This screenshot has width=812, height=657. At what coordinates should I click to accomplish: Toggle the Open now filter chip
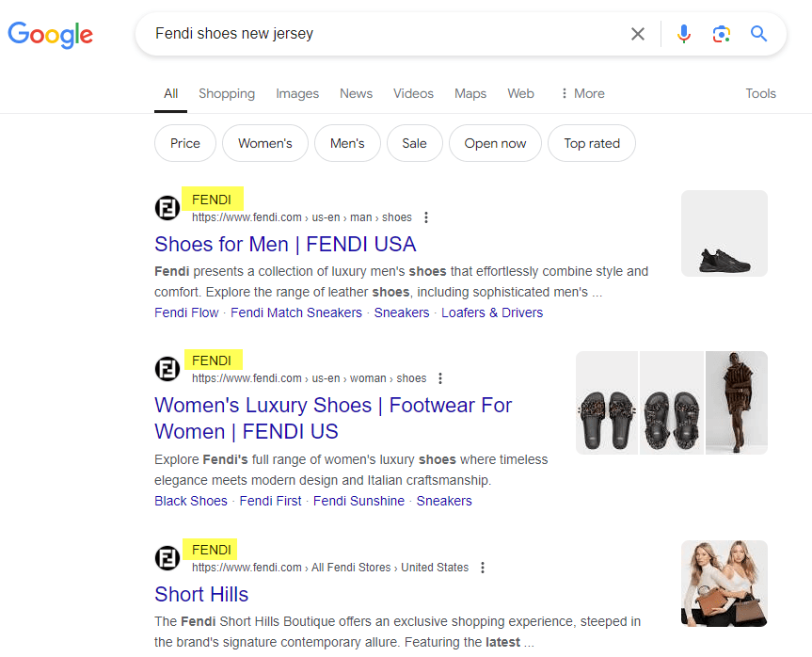click(495, 143)
